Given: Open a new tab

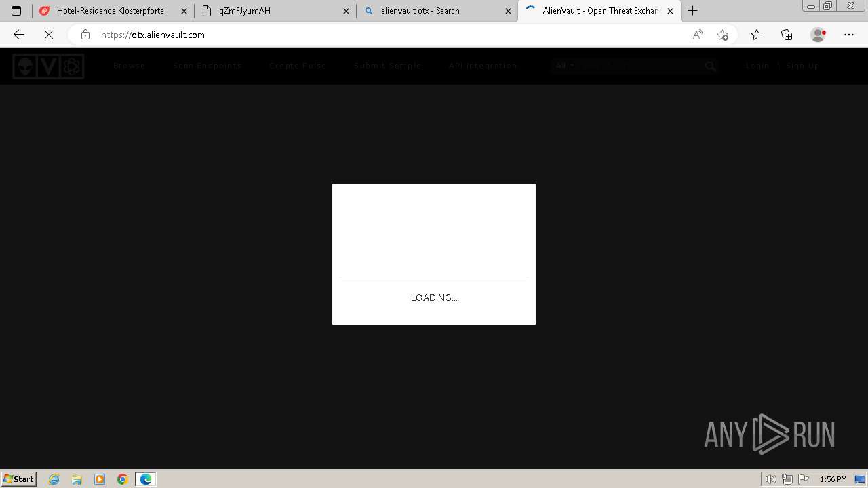Looking at the screenshot, I should (x=692, y=11).
